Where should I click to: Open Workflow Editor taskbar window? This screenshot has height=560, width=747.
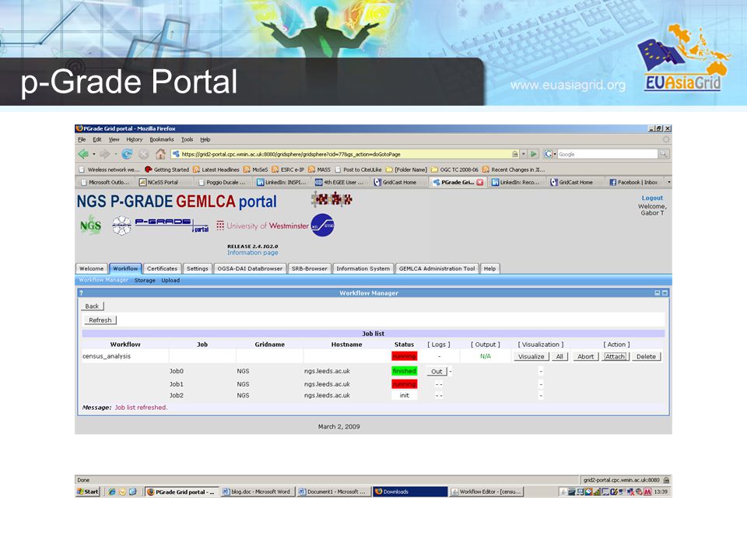[486, 492]
